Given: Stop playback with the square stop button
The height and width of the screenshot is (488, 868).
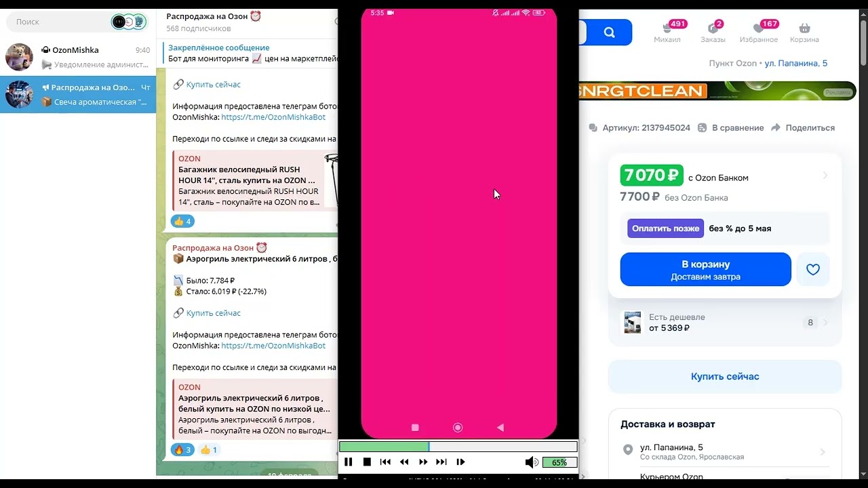Looking at the screenshot, I should (367, 462).
